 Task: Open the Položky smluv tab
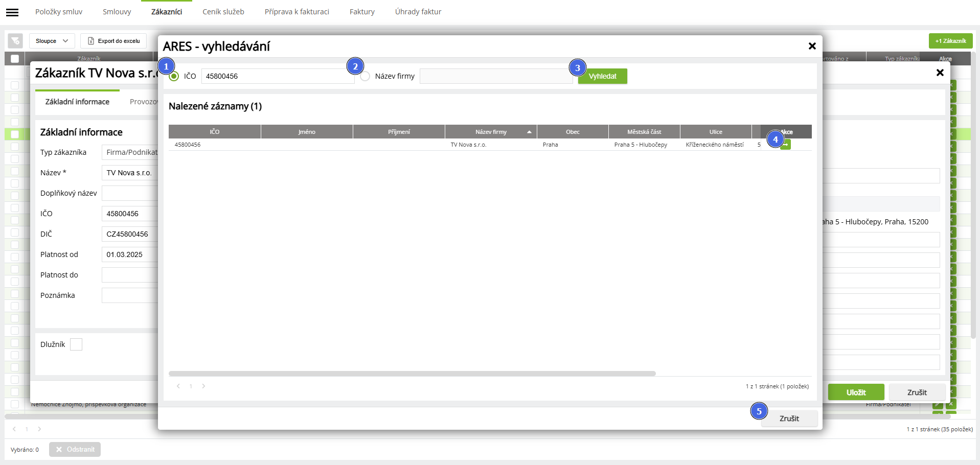[x=59, y=12]
